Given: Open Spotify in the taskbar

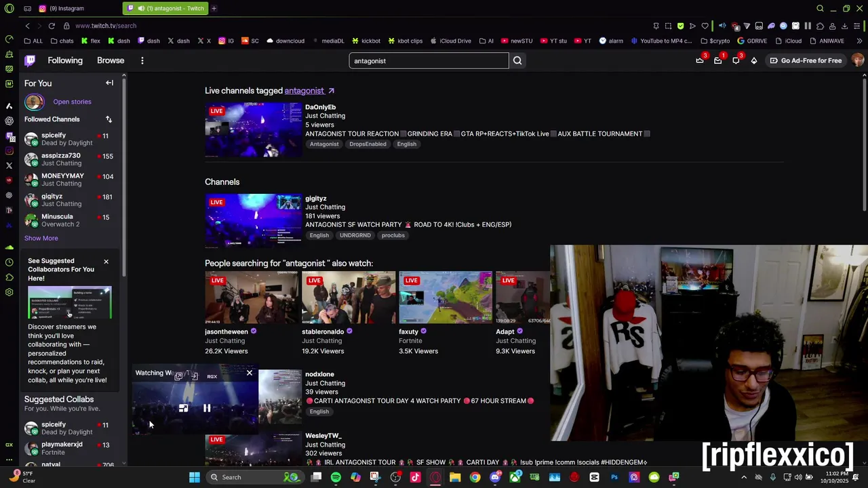Looking at the screenshot, I should pyautogui.click(x=336, y=477).
